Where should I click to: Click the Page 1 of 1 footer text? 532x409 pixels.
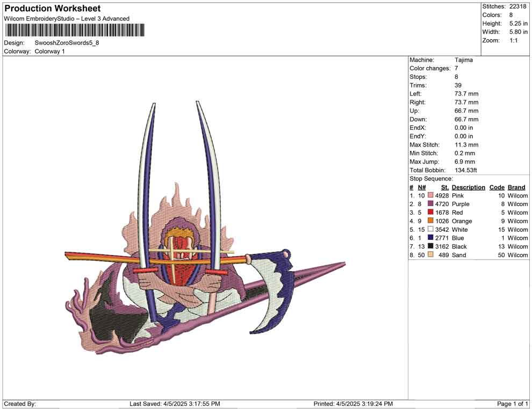(513, 404)
